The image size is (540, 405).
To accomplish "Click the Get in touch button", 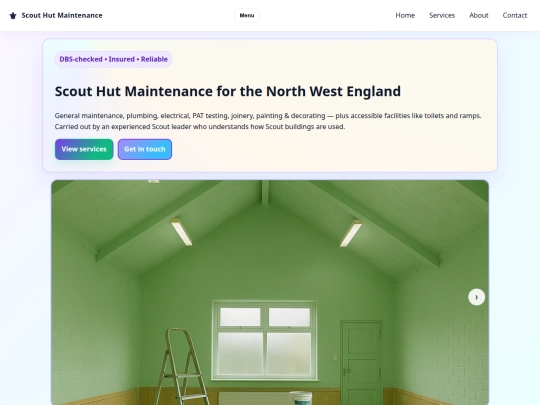I will [145, 149].
